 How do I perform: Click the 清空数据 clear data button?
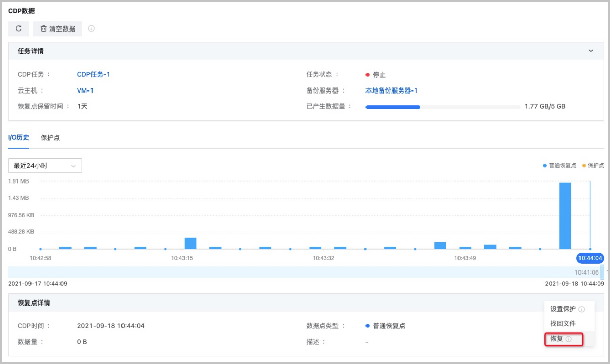point(57,29)
